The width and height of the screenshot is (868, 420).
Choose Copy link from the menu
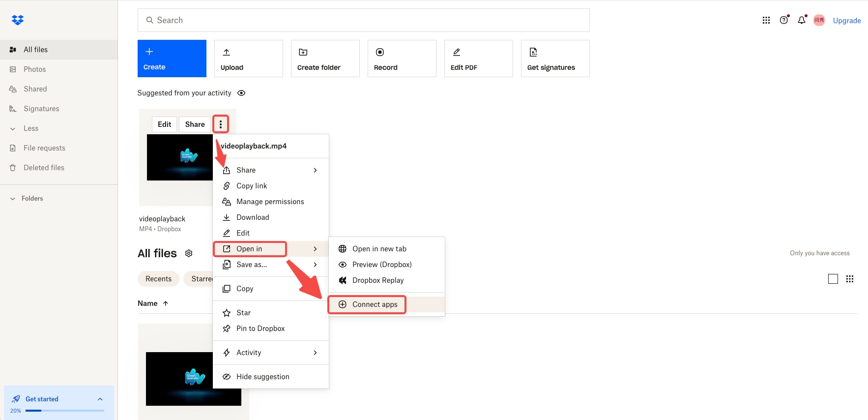click(x=271, y=186)
